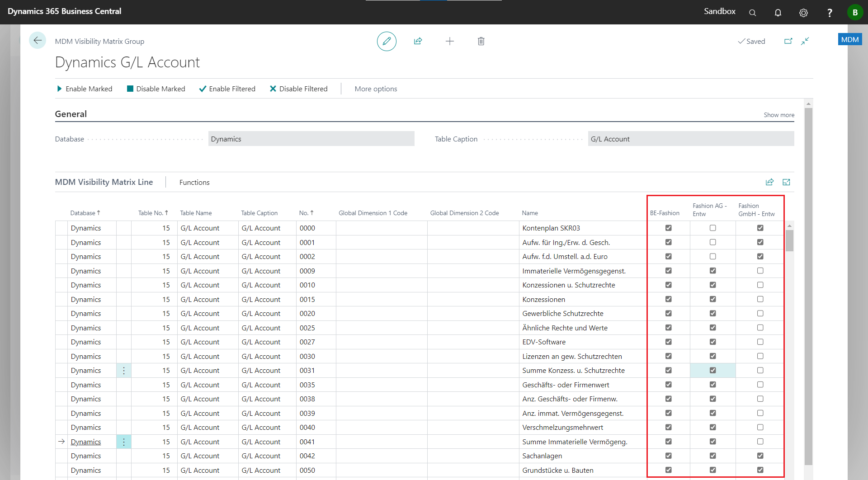Sort by Database column header
The image size is (868, 480).
tap(85, 213)
